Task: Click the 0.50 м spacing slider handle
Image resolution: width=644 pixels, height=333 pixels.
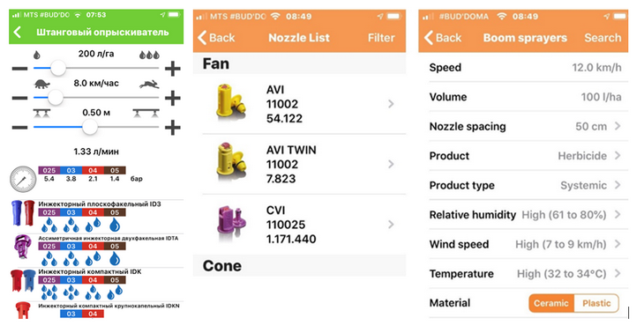Action: tap(89, 127)
